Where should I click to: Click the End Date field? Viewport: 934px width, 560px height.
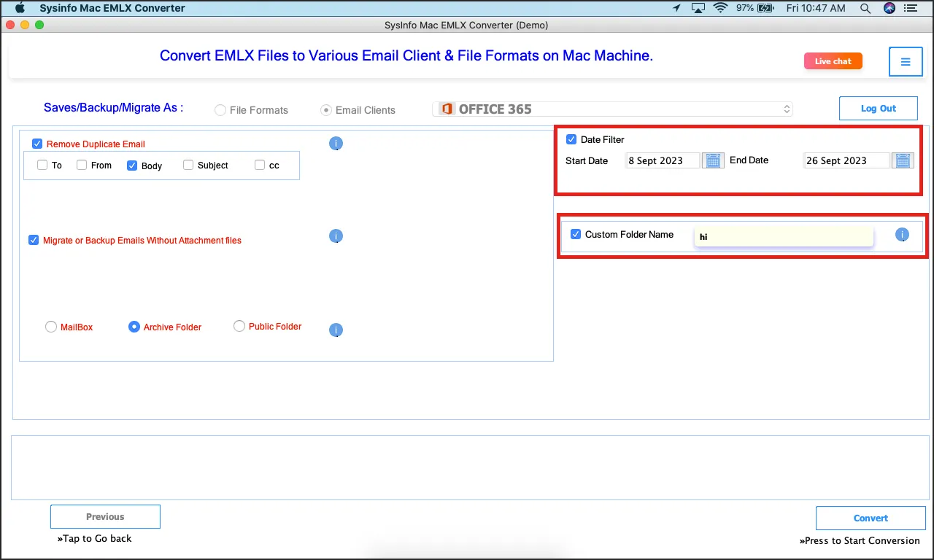click(x=846, y=160)
